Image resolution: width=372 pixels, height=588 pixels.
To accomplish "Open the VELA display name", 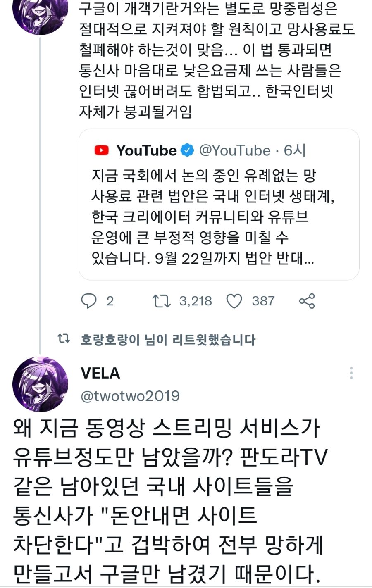I will click(x=100, y=373).
